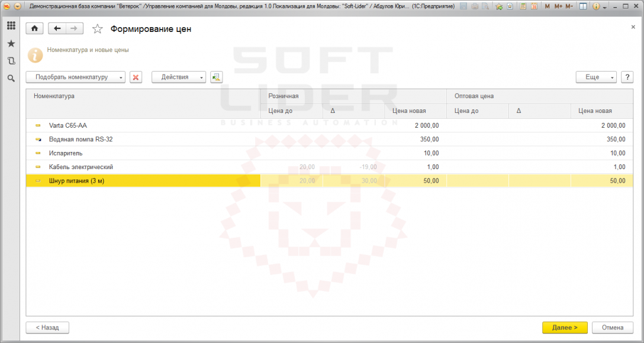
Task: Click the < Назад button
Action: point(47,328)
